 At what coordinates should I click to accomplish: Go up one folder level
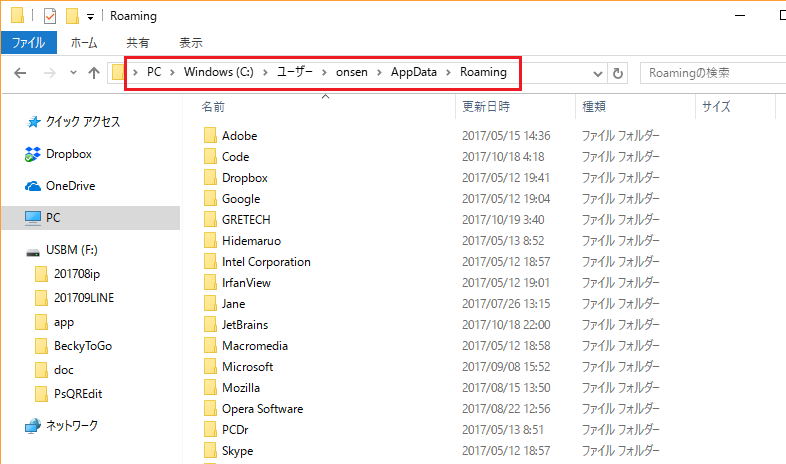pos(94,73)
